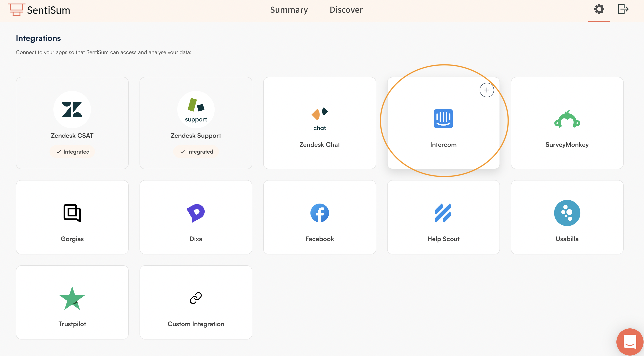Click the plus button on Intercom card
Viewport: 644px width, 356px height.
487,90
